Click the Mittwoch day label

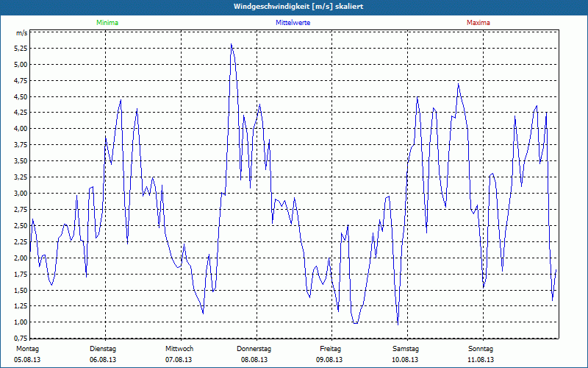pos(179,349)
